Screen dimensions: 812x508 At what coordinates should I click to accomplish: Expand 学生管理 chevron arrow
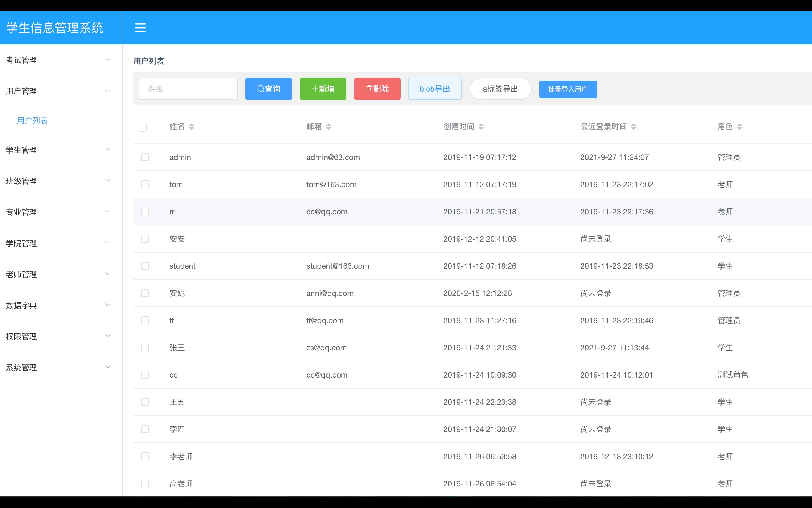108,150
